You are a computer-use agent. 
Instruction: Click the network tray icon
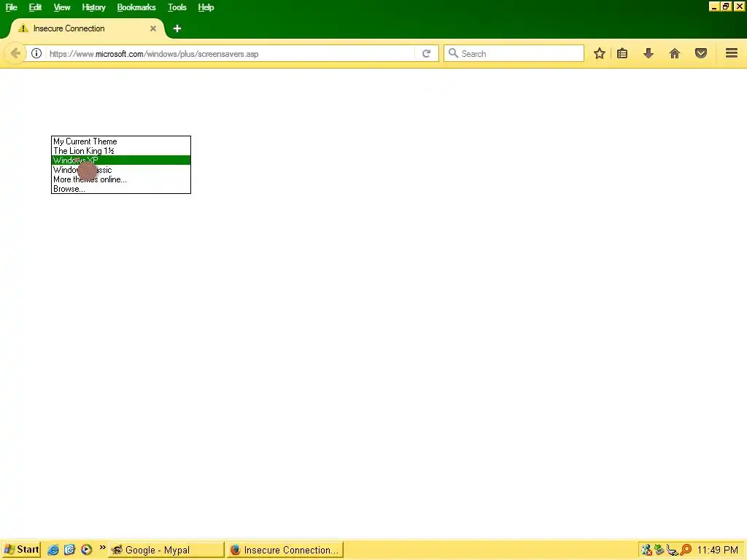point(672,550)
